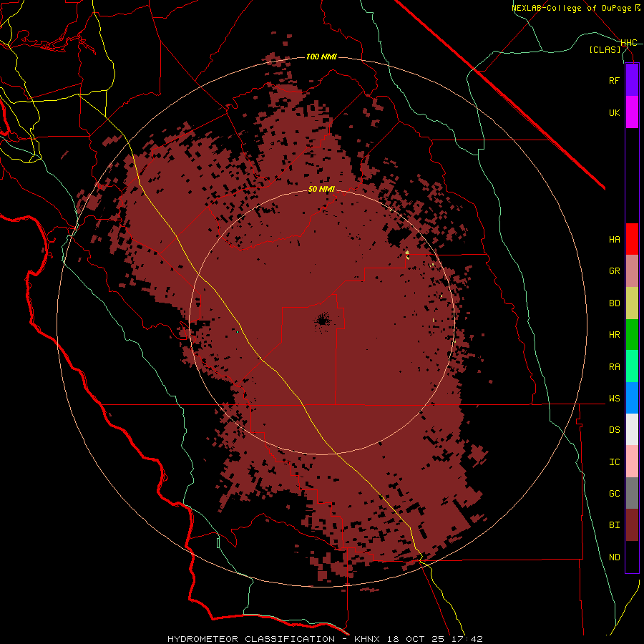This screenshot has width=644, height=644.
Task: Pick the RA light-green legend swatch
Action: (x=632, y=366)
